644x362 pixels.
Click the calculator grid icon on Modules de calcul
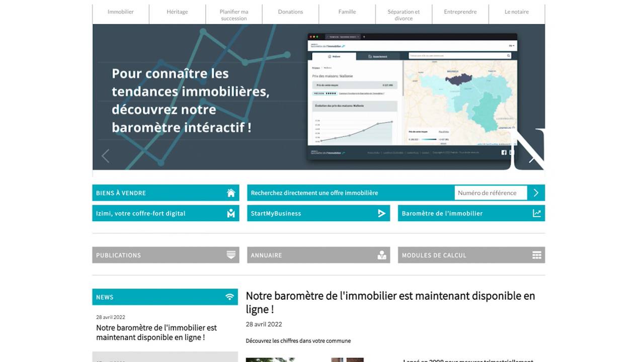coord(536,255)
